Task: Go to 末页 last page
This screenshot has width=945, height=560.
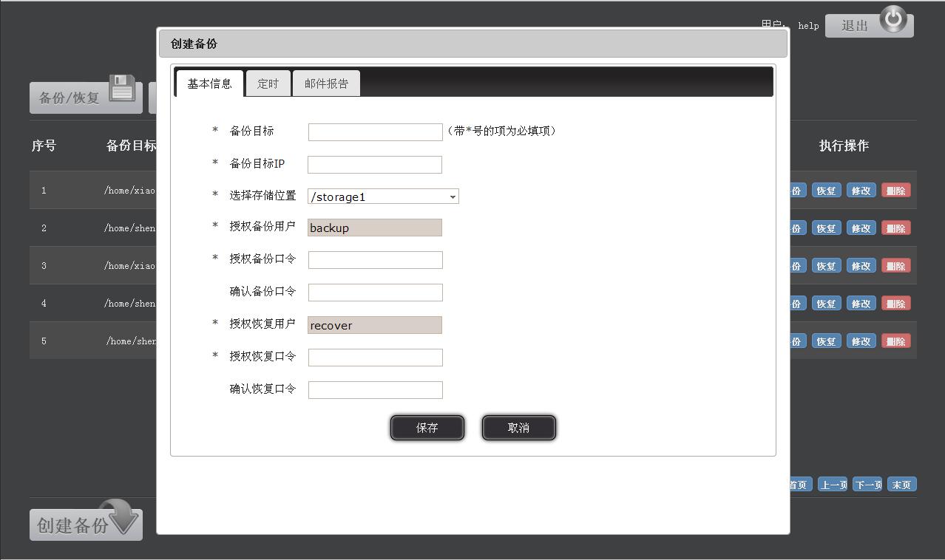Action: (901, 485)
